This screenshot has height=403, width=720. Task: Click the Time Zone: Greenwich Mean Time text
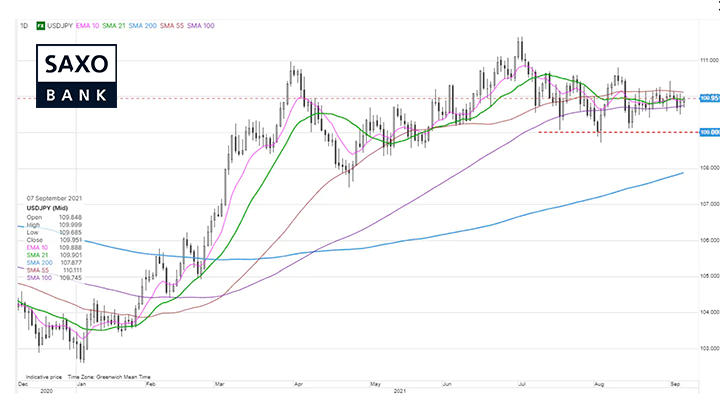[x=109, y=377]
